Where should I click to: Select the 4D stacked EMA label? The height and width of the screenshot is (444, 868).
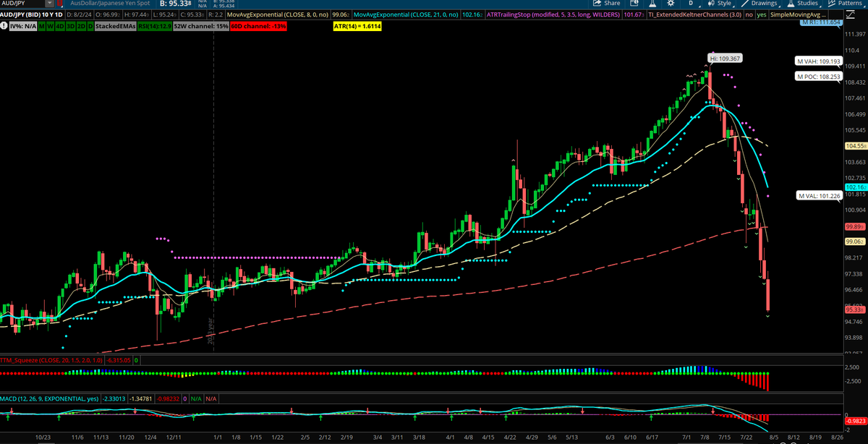[60, 26]
